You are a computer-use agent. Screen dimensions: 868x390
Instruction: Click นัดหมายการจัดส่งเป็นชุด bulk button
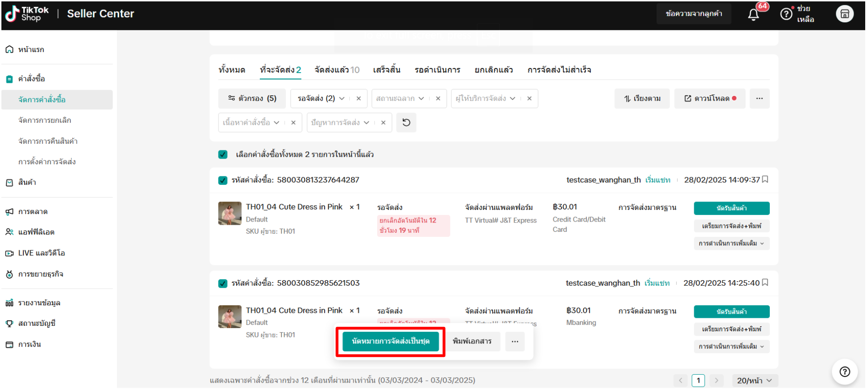point(390,341)
